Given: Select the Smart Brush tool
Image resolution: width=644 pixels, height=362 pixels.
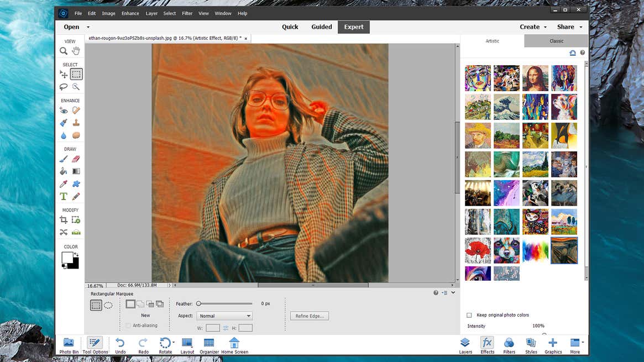Looking at the screenshot, I should coord(63,123).
